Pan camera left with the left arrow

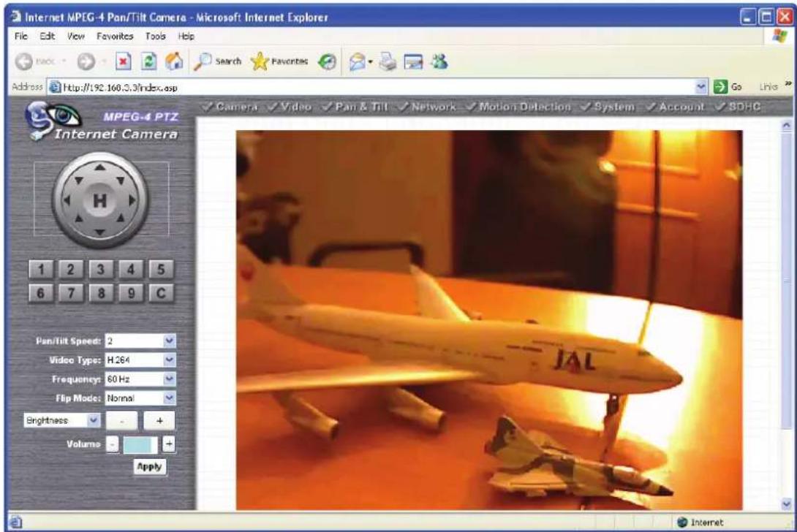[x=67, y=200]
